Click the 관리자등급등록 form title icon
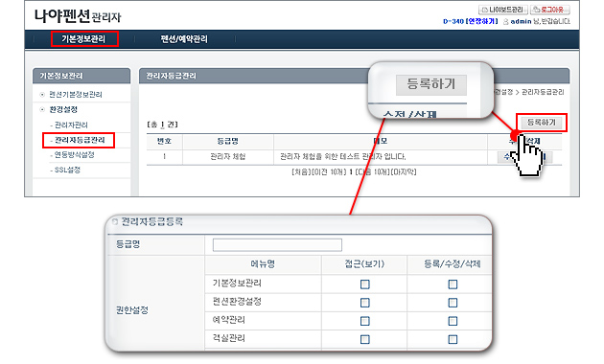Image resolution: width=604 pixels, height=364 pixels. [114, 221]
